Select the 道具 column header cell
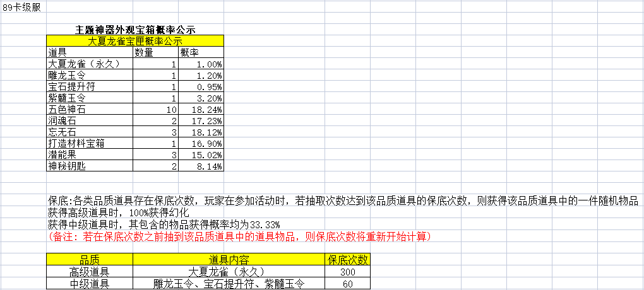Image resolution: width=644 pixels, height=290 pixels. (90, 52)
